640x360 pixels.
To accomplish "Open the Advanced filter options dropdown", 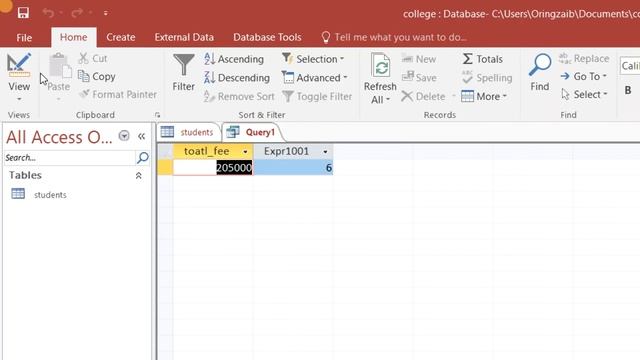I will [x=315, y=78].
